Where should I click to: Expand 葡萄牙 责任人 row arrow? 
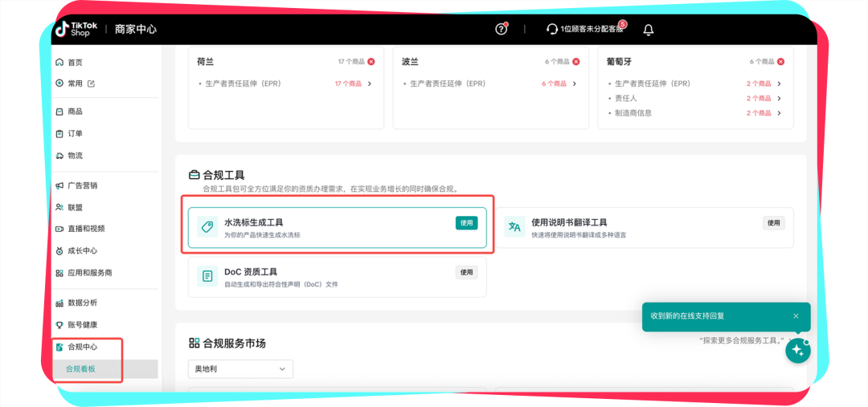click(779, 99)
